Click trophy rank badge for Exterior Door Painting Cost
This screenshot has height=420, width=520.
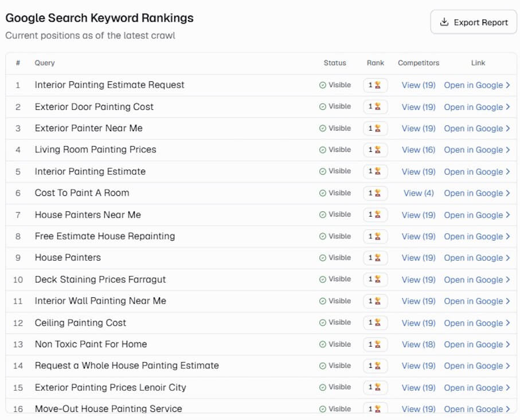(376, 107)
